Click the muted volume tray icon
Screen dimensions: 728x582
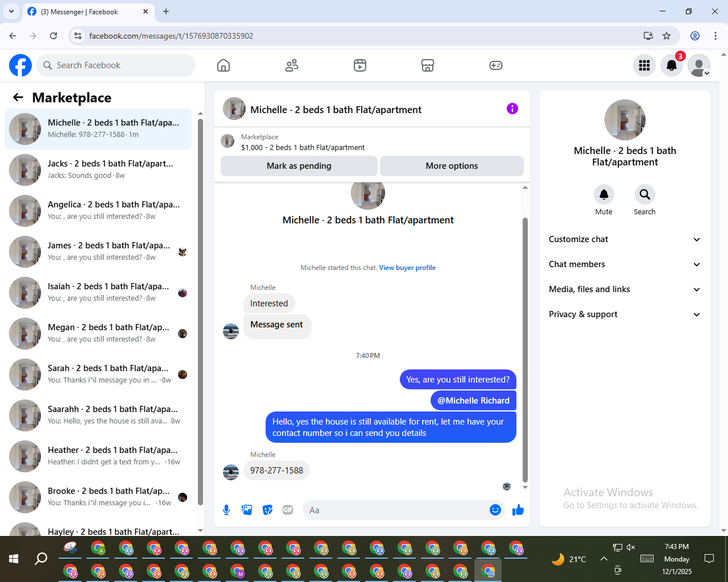click(x=631, y=547)
